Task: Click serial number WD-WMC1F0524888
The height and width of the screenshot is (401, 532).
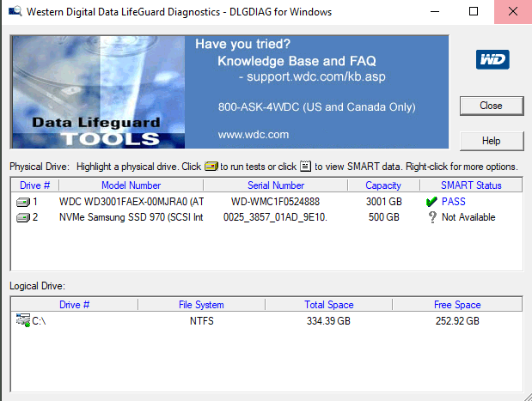Action: coord(275,202)
